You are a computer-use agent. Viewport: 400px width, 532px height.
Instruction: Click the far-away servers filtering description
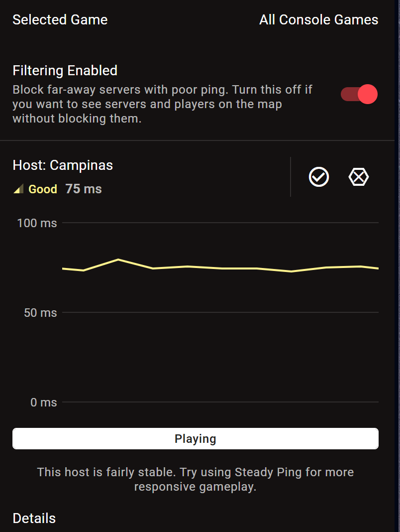tap(162, 105)
